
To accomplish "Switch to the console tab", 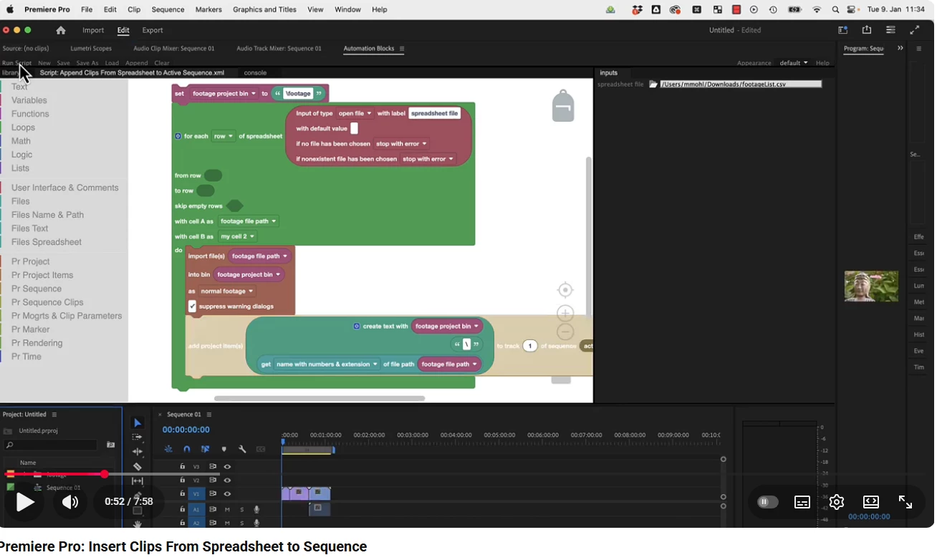I will pos(255,73).
